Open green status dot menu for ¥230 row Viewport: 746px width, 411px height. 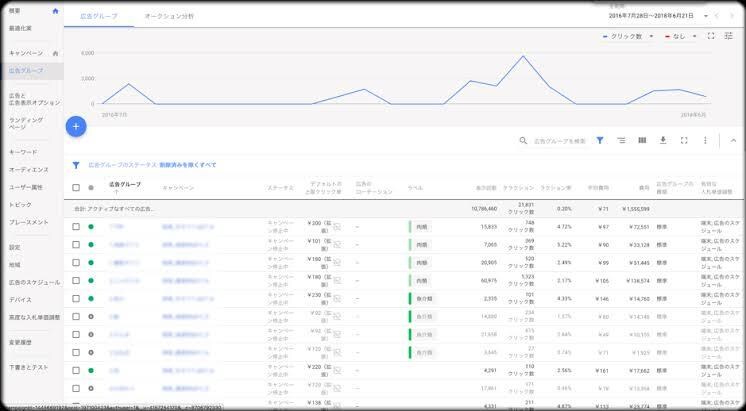[91, 298]
